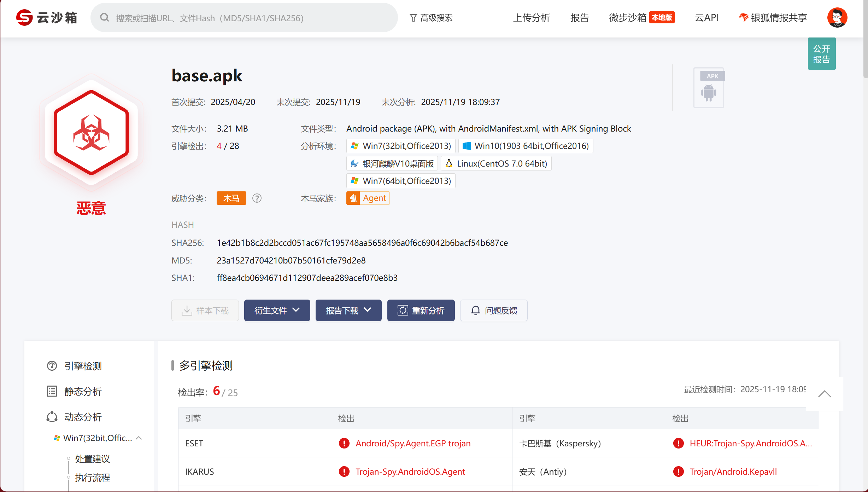
Task: Go to 上传分析 in the top nav
Action: (532, 18)
